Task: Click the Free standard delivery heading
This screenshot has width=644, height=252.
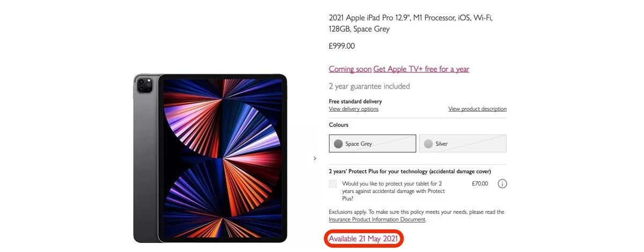Action: click(x=355, y=101)
